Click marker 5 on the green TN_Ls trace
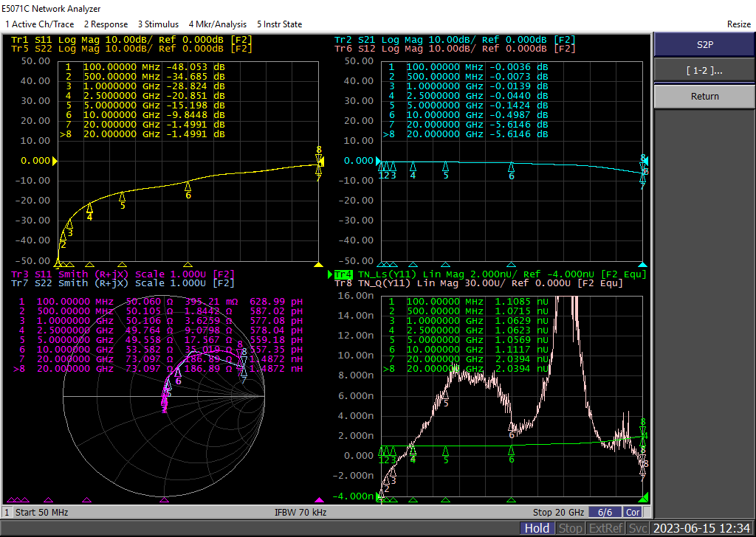 pos(445,453)
